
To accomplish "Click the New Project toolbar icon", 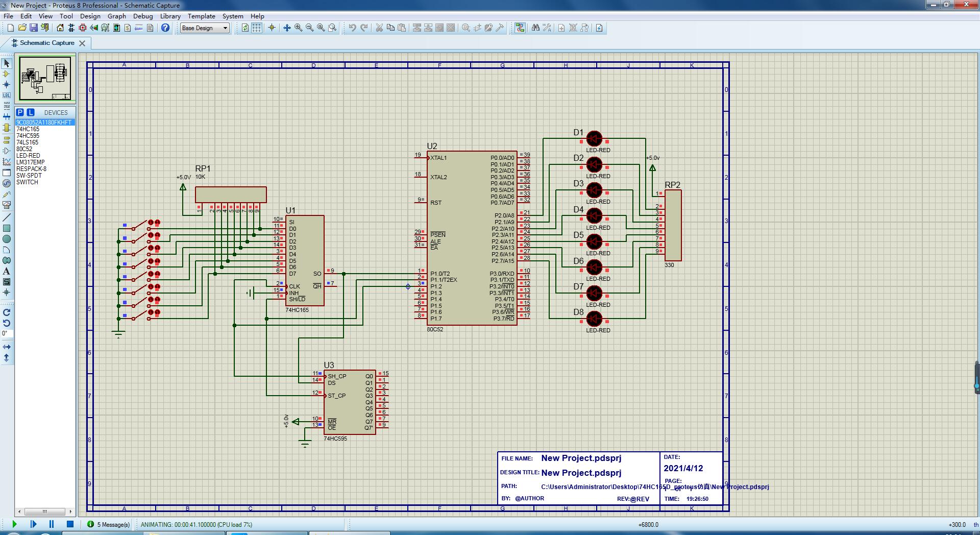I will coord(11,28).
